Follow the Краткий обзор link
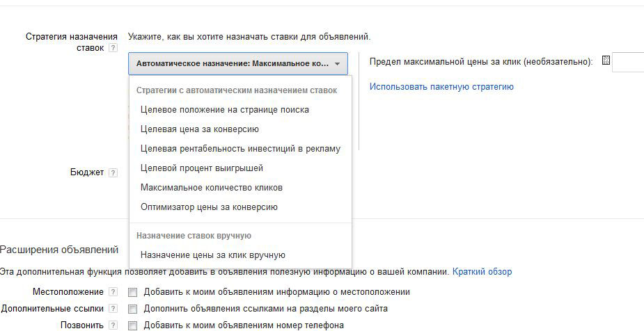Screen dimensions: 644x331 tap(482, 271)
